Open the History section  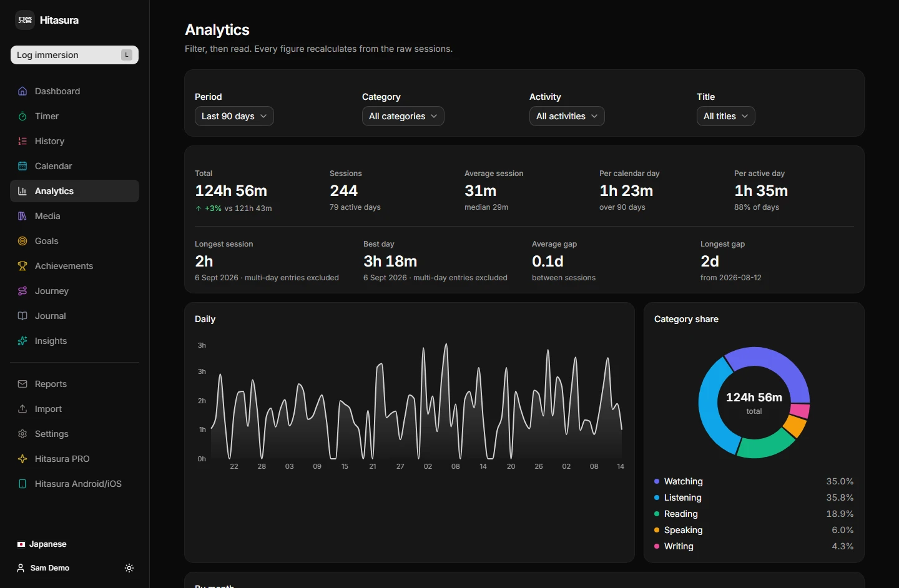tap(74, 141)
